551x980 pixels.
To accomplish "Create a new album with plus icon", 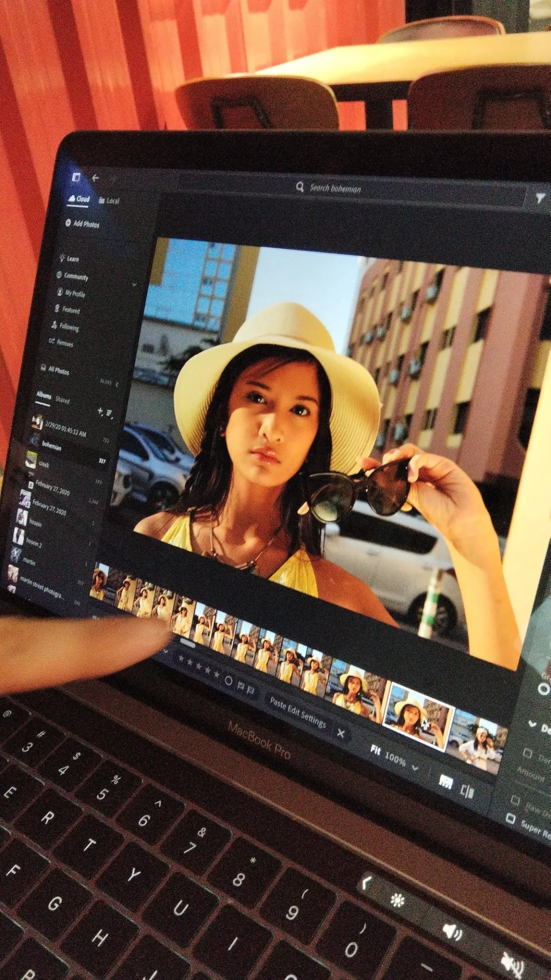I will pos(100,411).
